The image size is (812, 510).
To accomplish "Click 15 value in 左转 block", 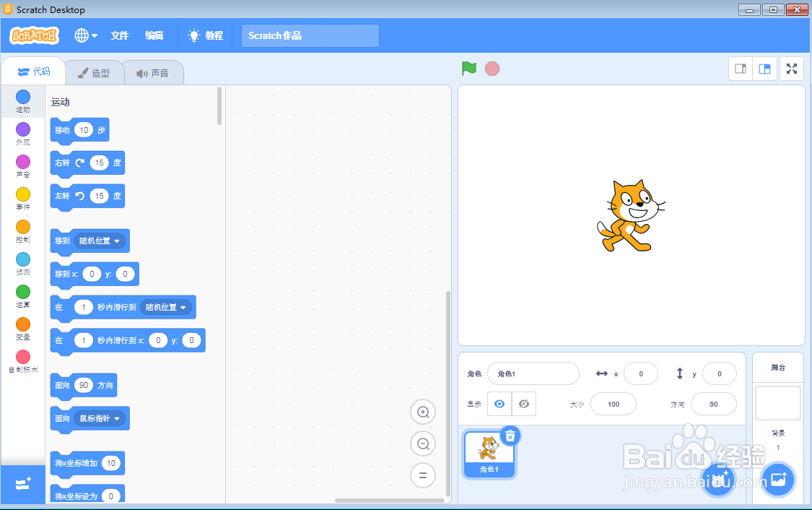I will 99,196.
